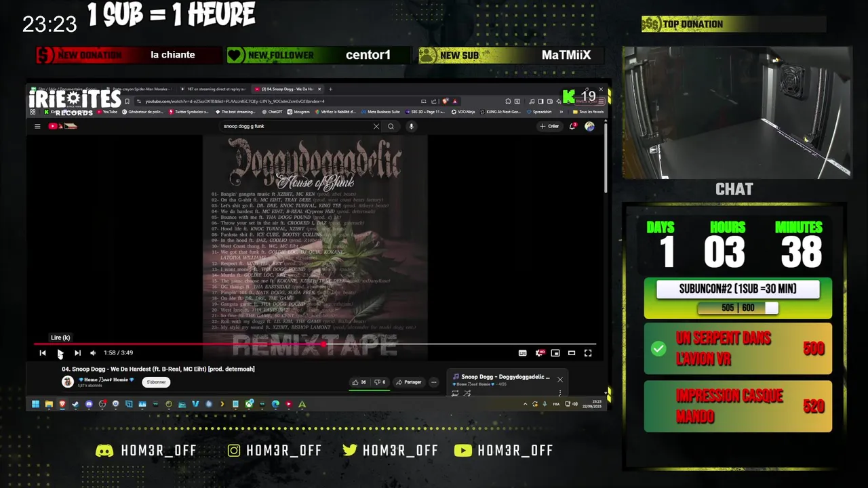Click the video title We Da Hardest
This screenshot has width=868, height=488.
158,369
